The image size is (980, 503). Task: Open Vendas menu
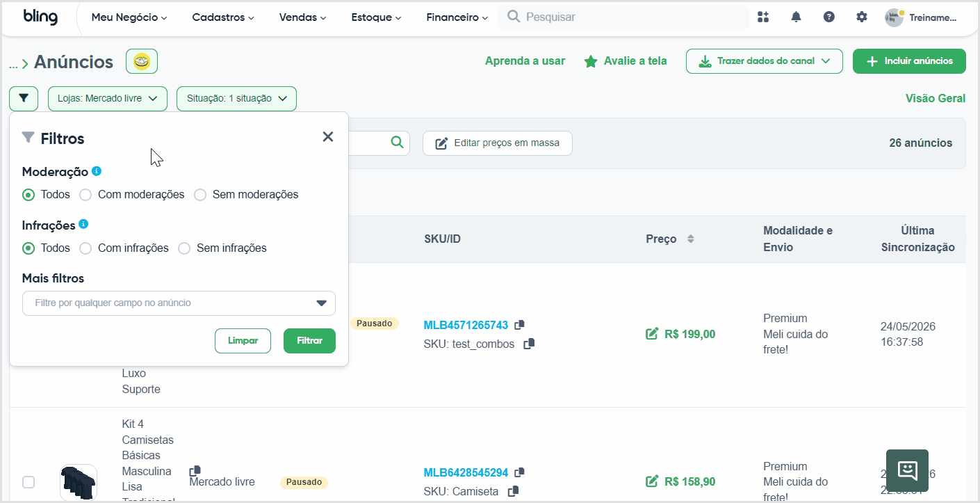[x=303, y=17]
